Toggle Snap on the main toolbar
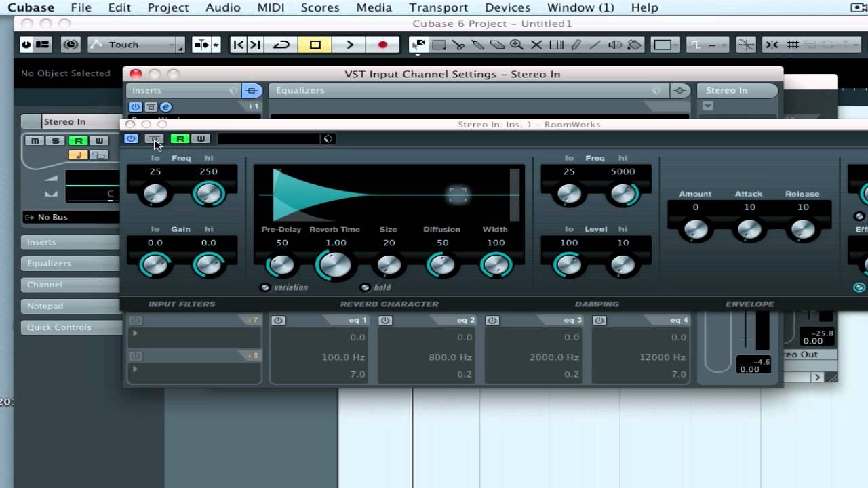The image size is (868, 488). tap(772, 45)
